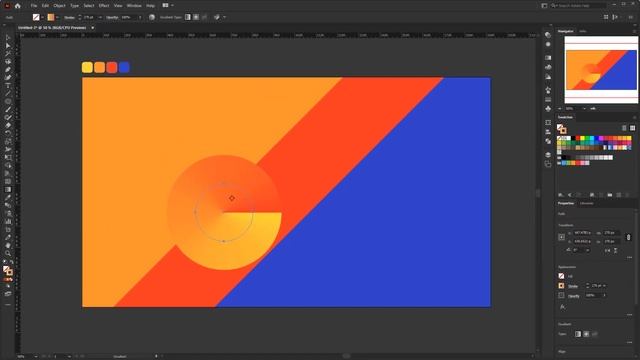Click the Search Adobe Help field

coord(578,6)
